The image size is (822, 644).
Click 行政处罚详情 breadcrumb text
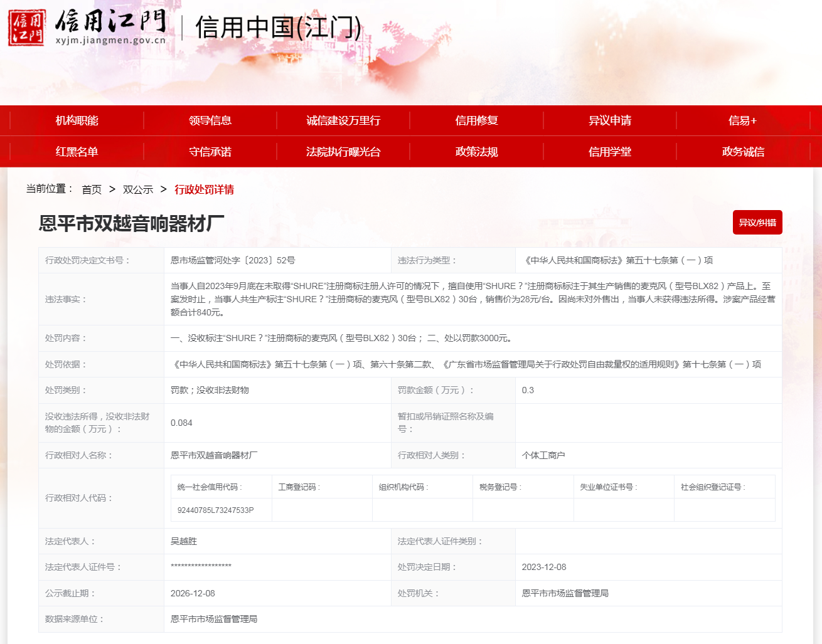(x=204, y=189)
